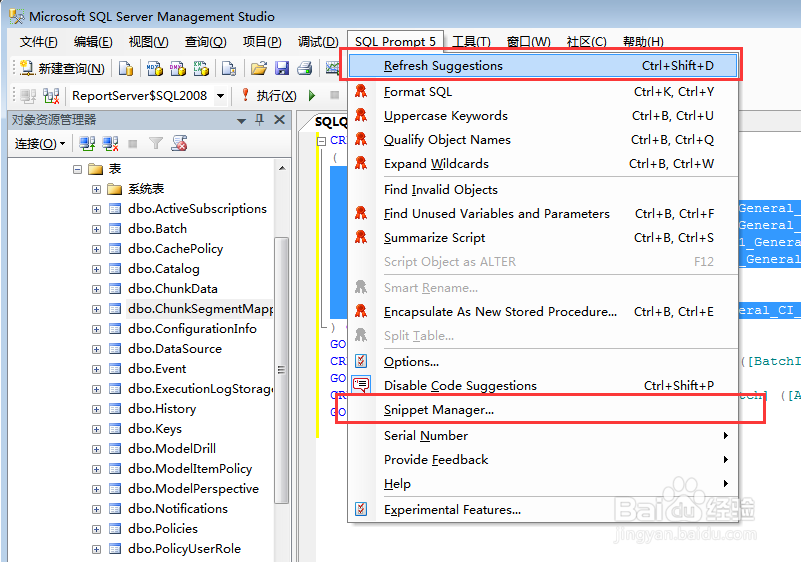Choose Format SQL menu item
Screen dimensions: 801x562
click(x=543, y=91)
